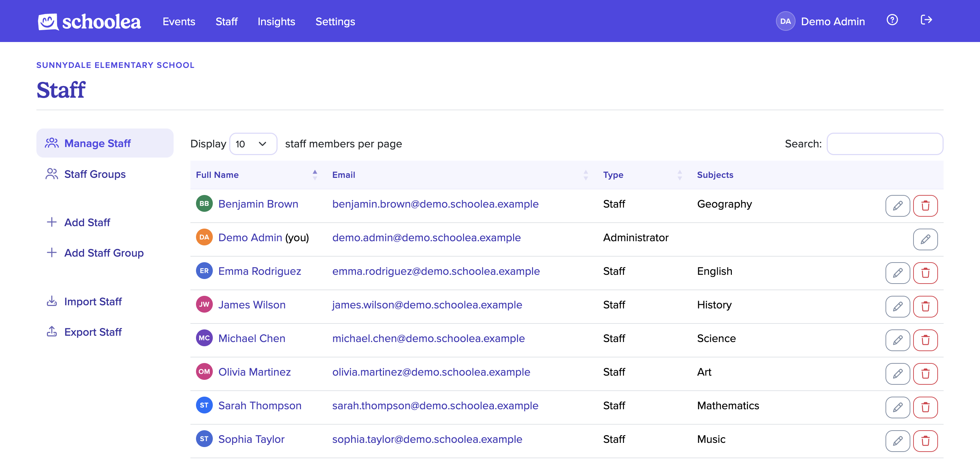Click michael.chen@demo.schoolea.example email link
Viewport: 980px width, 460px height.
(428, 338)
